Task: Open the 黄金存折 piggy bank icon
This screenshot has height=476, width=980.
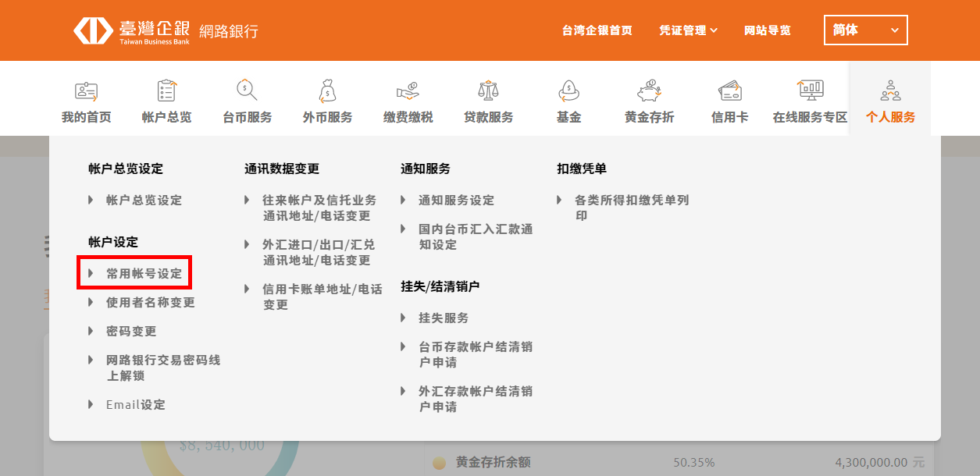Action: [x=649, y=91]
